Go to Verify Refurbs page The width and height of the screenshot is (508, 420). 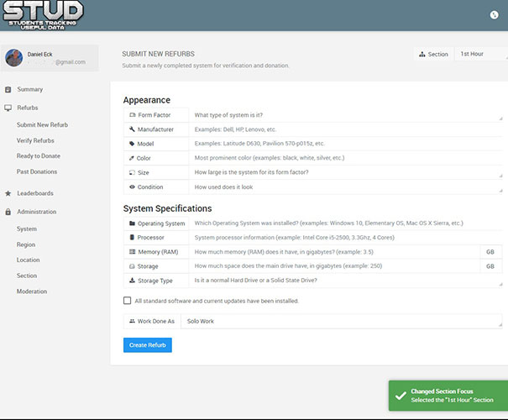click(35, 140)
